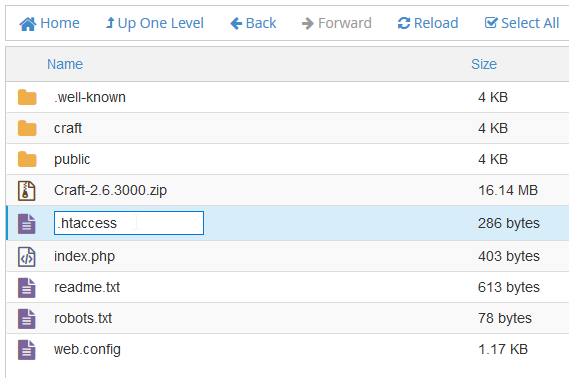
Task: Click the 4 KB size of craft folder
Action: 493,128
